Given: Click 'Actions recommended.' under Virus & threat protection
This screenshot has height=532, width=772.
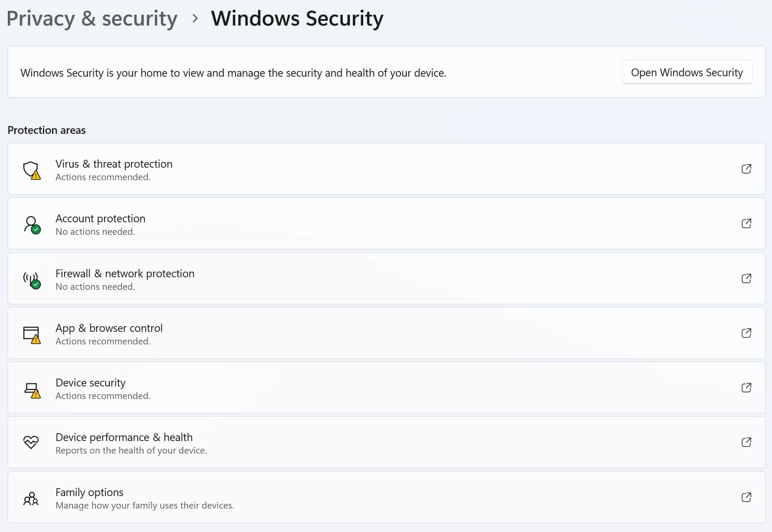Looking at the screenshot, I should [103, 177].
